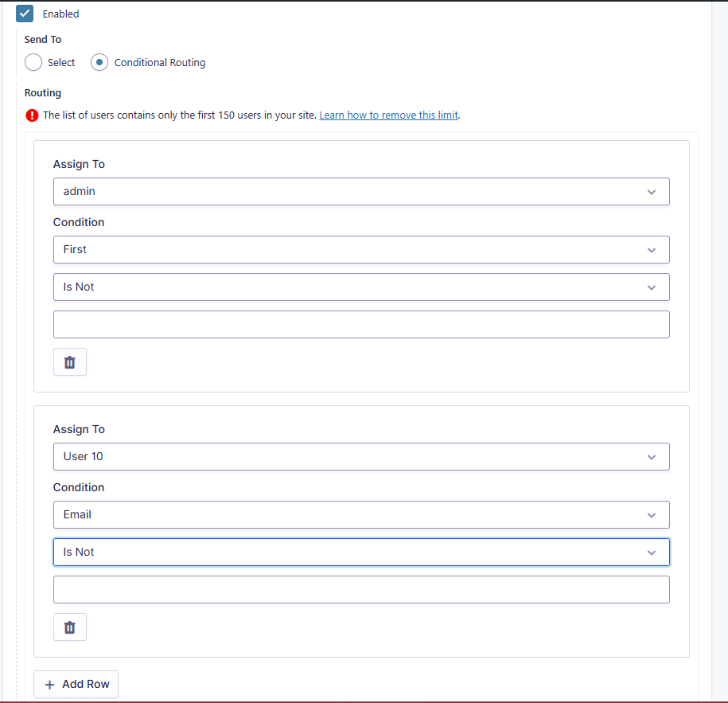Screen dimensions: 728x703
Task: Click the Assign To label above User 10
Action: click(x=79, y=430)
